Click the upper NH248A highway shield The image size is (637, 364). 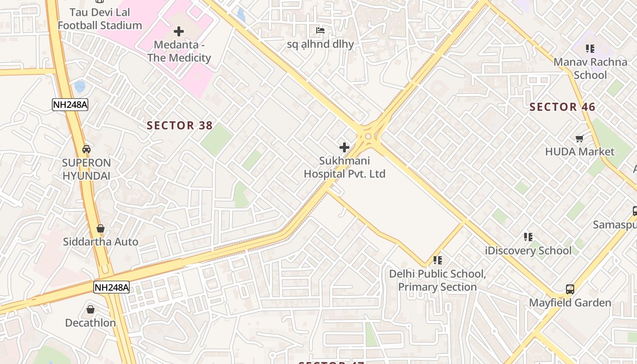tap(70, 105)
